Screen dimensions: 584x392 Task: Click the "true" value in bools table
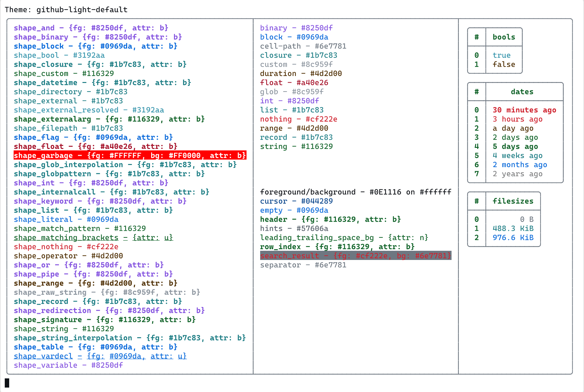coord(501,55)
